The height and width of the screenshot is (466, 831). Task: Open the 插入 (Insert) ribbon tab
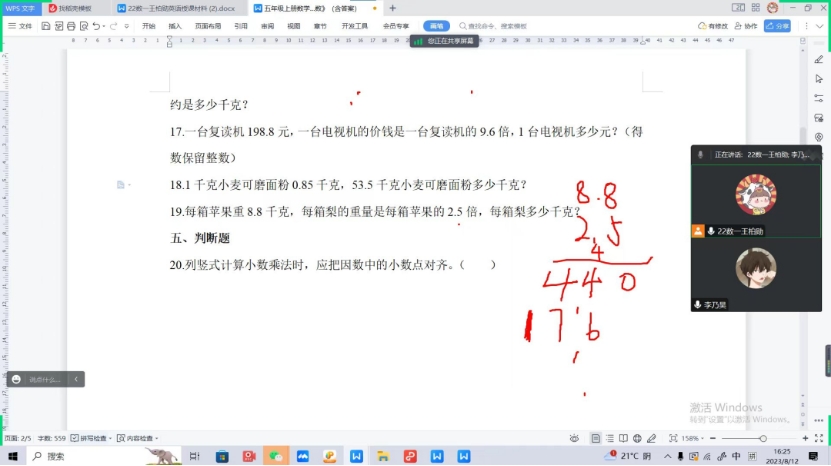pos(176,26)
